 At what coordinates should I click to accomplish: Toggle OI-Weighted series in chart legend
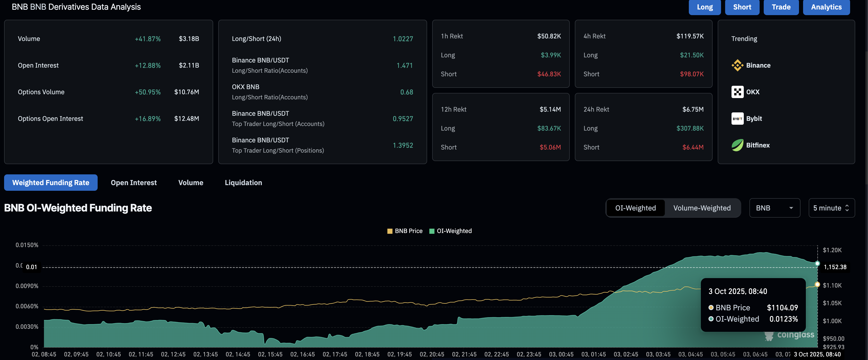click(x=454, y=231)
